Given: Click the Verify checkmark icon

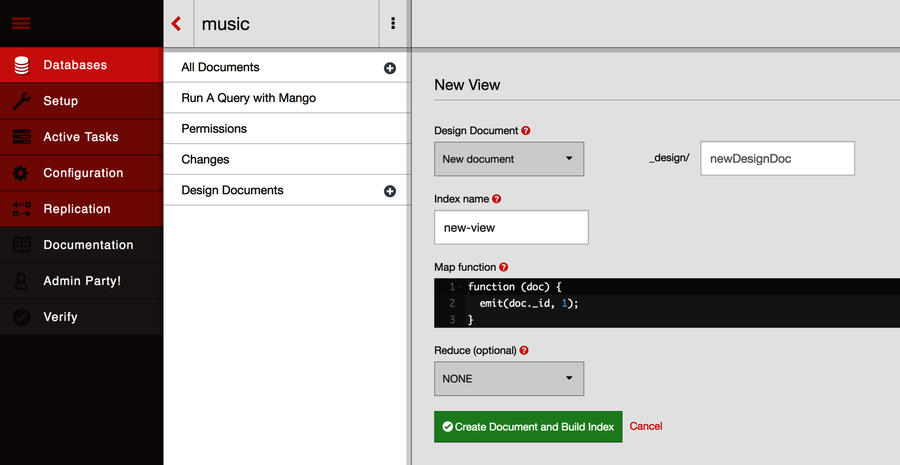Looking at the screenshot, I should 22,317.
